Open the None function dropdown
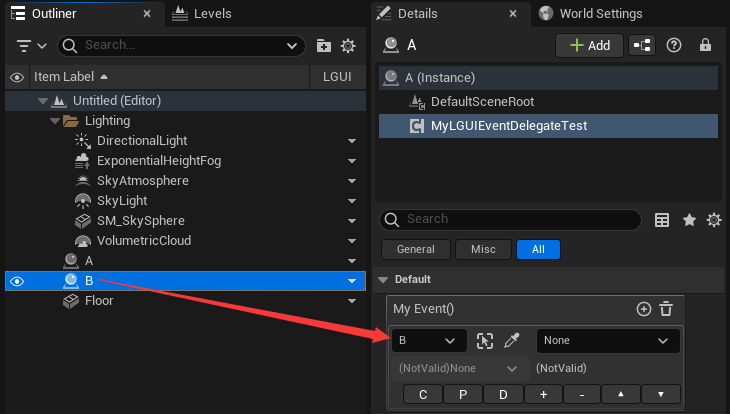The height and width of the screenshot is (414, 730). click(x=607, y=341)
